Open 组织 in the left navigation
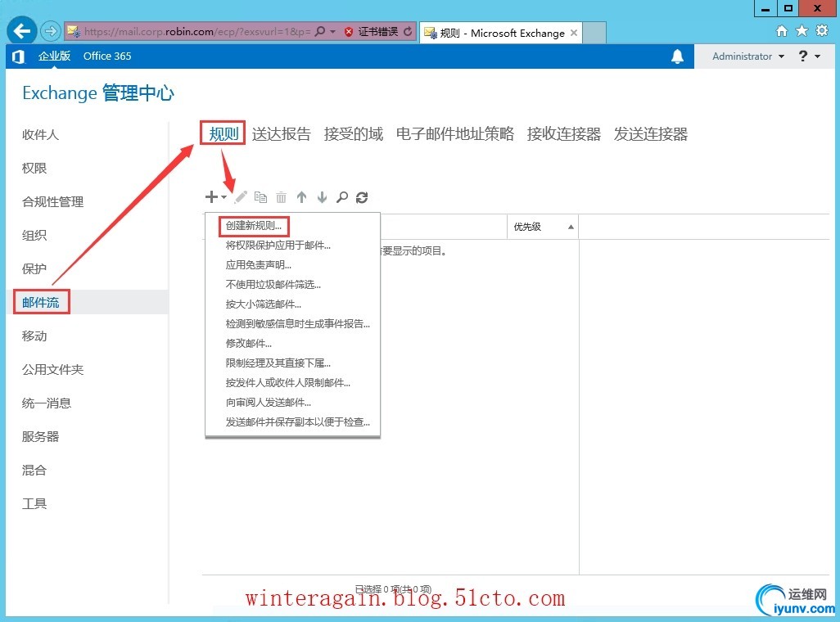Image resolution: width=840 pixels, height=622 pixels. click(34, 235)
